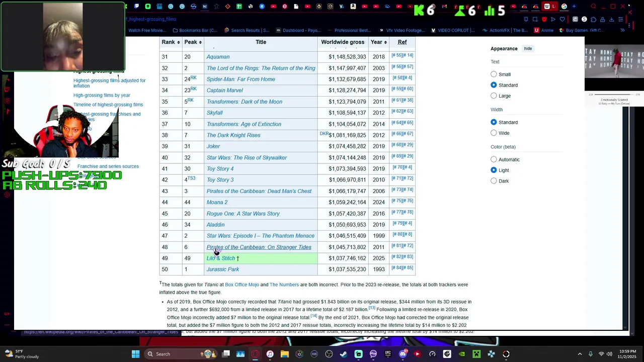Open the Jurassic Park film link
The height and width of the screenshot is (362, 644).
(223, 269)
